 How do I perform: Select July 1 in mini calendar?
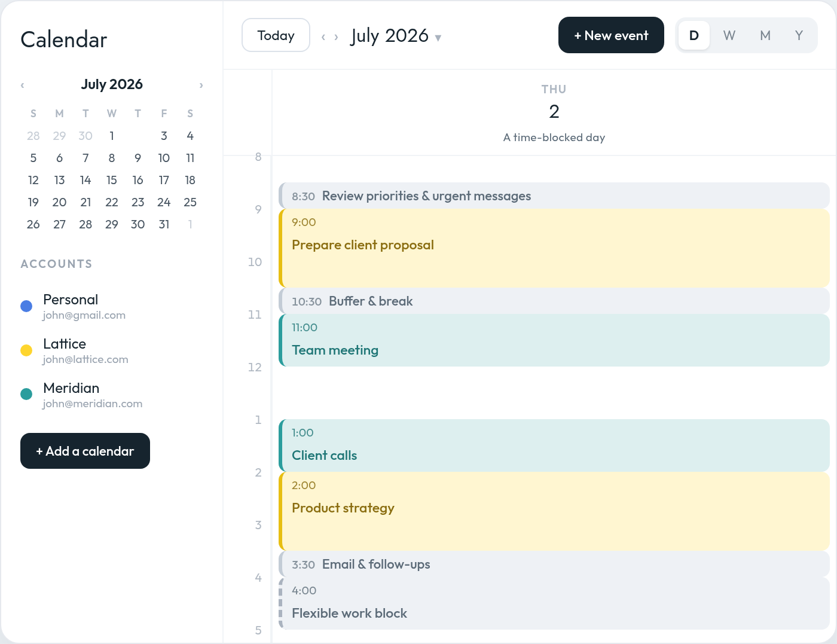[112, 136]
